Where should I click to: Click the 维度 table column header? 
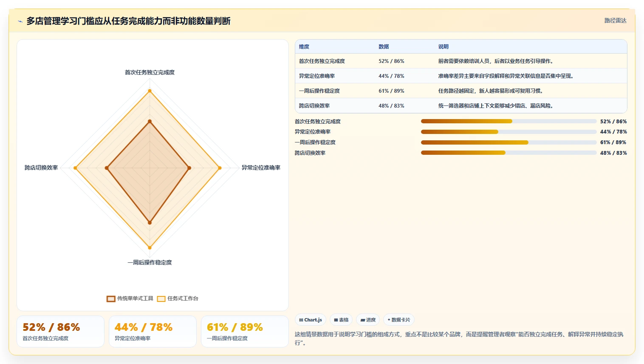click(x=304, y=47)
